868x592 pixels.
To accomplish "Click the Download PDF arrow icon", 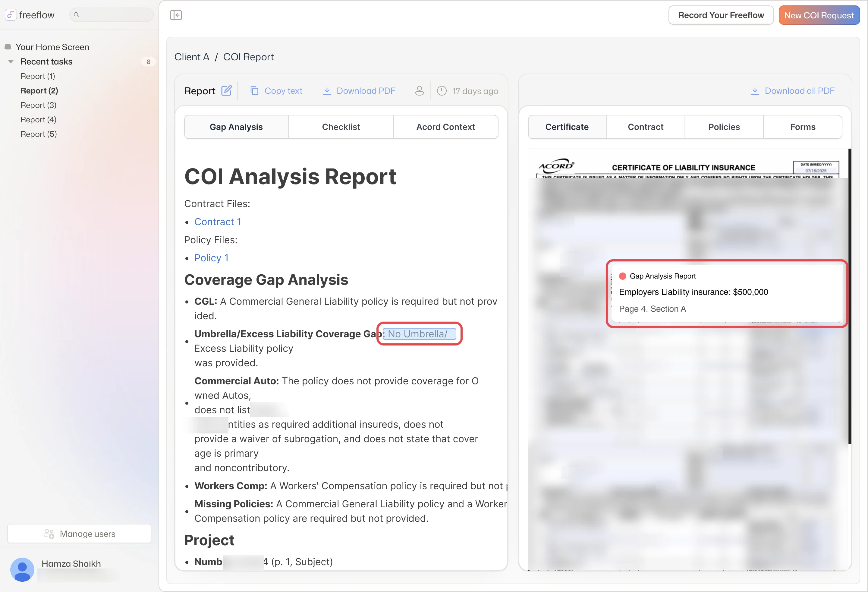I will [x=327, y=91].
